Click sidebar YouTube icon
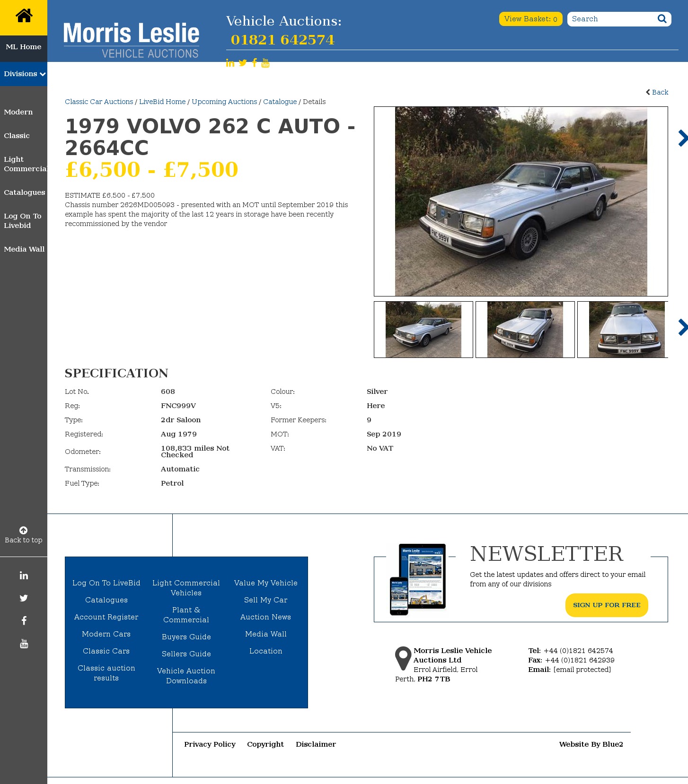The height and width of the screenshot is (784, 688). click(24, 644)
